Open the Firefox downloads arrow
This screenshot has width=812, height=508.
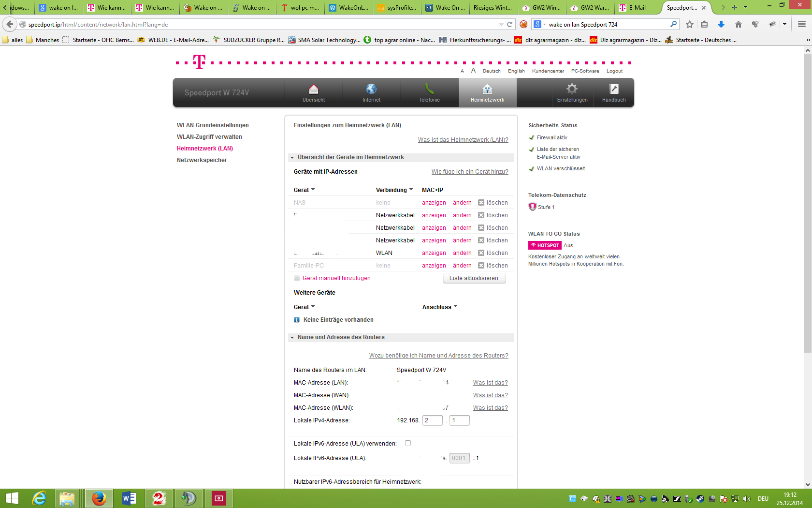pyautogui.click(x=721, y=24)
